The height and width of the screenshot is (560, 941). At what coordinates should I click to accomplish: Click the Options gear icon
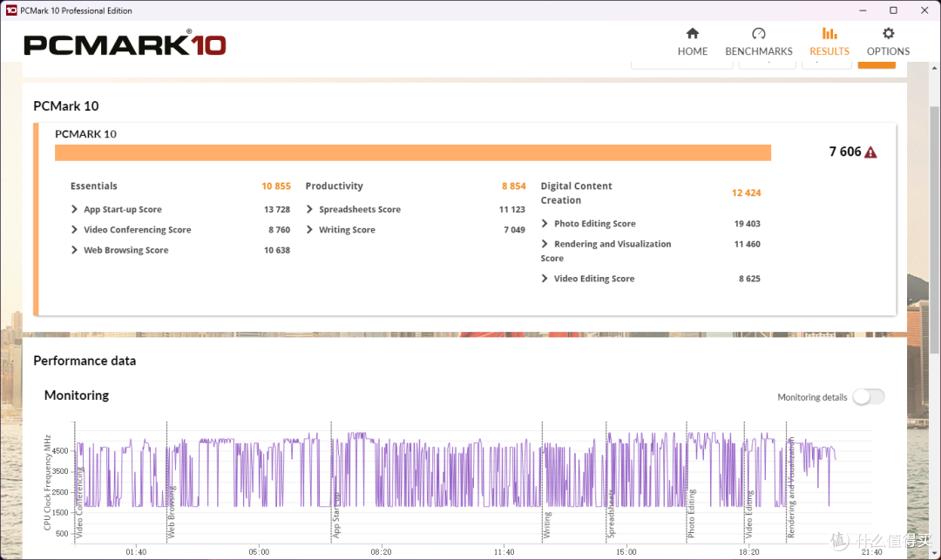(x=888, y=33)
